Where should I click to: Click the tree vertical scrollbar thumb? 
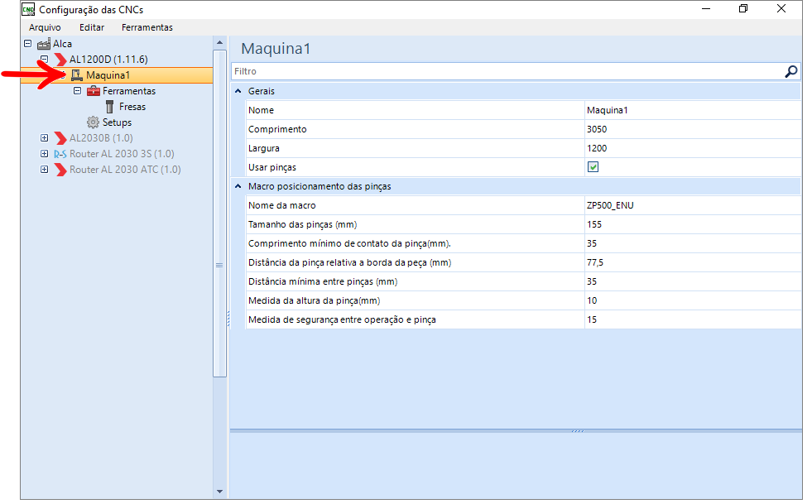pos(219,214)
